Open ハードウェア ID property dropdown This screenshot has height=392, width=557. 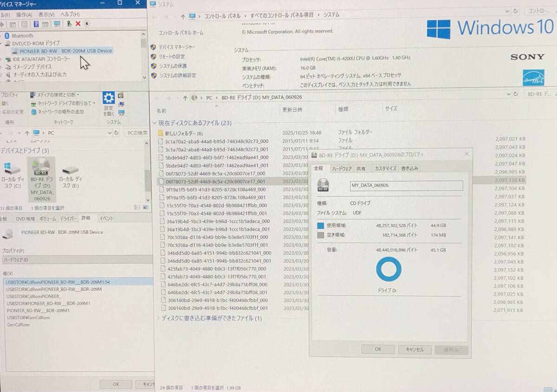tap(77, 260)
